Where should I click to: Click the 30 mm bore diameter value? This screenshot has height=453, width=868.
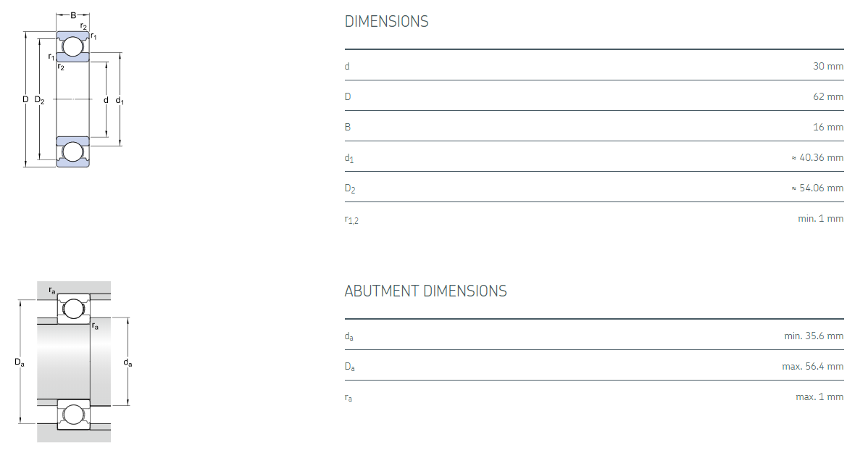coord(828,66)
